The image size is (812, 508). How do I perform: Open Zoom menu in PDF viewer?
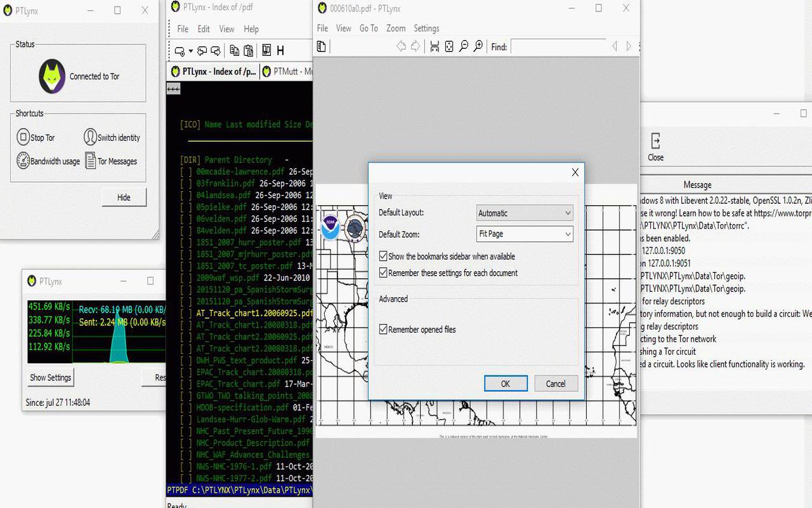coord(396,29)
